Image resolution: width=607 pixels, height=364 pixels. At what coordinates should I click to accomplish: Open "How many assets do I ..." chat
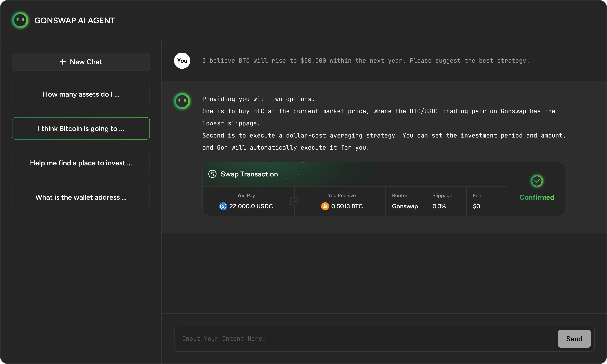tap(81, 94)
